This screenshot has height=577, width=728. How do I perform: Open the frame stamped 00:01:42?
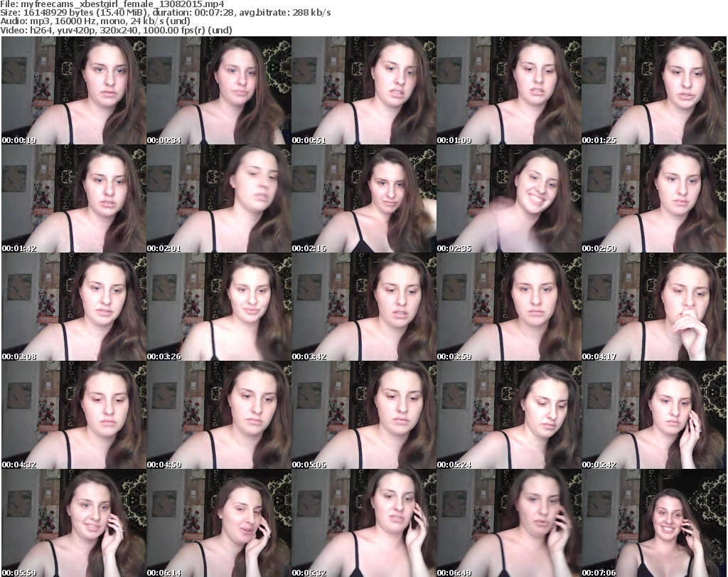74,198
